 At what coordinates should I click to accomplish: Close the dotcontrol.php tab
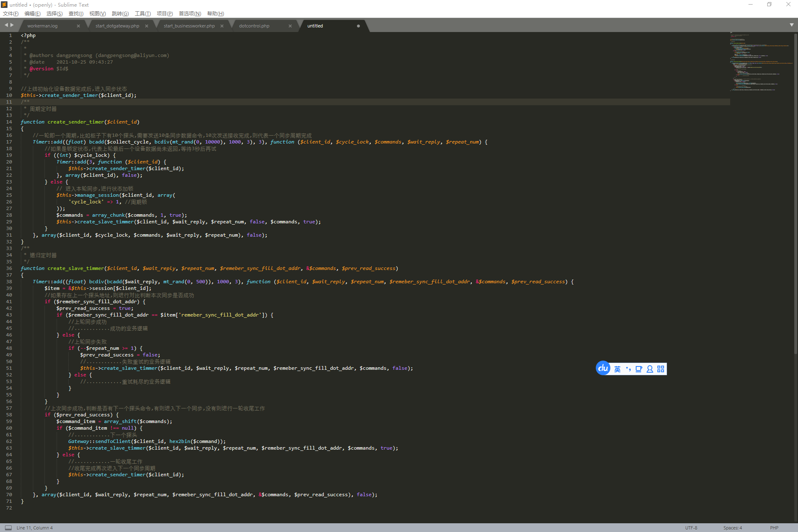tap(290, 26)
